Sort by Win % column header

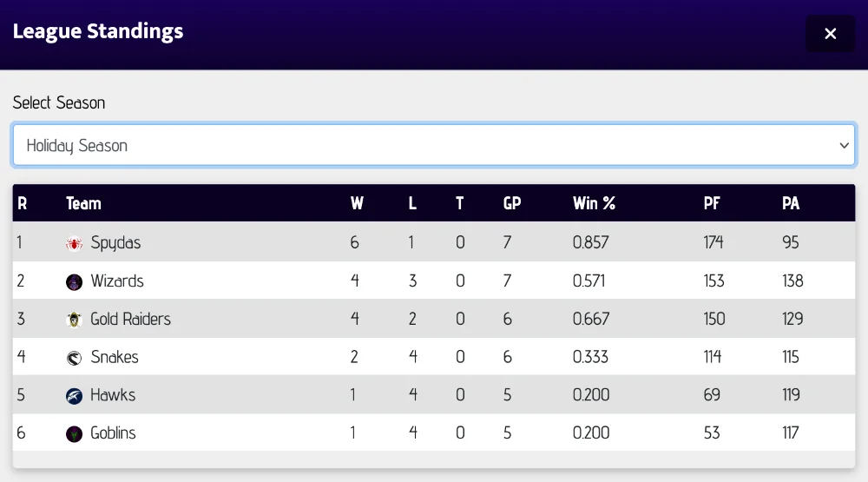[594, 203]
